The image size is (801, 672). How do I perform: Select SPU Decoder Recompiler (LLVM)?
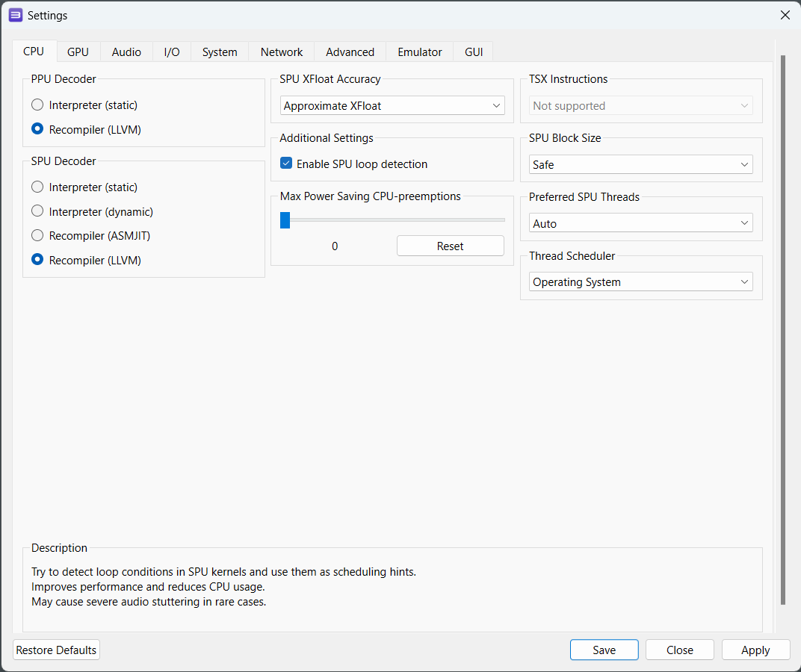(x=86, y=261)
